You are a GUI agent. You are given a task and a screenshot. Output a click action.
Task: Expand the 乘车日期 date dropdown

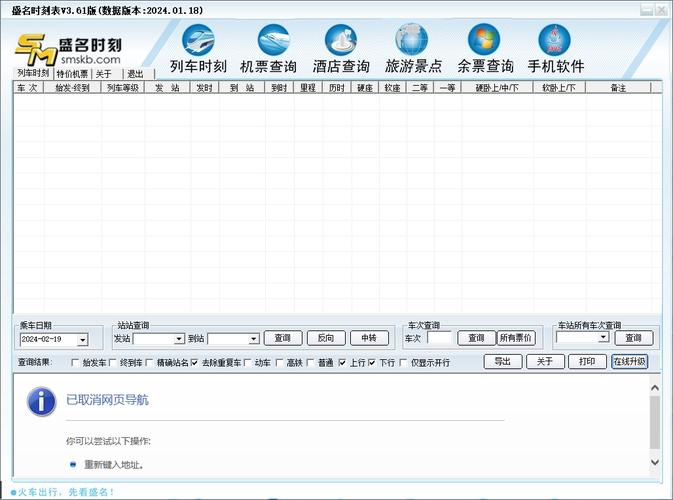tap(82, 340)
